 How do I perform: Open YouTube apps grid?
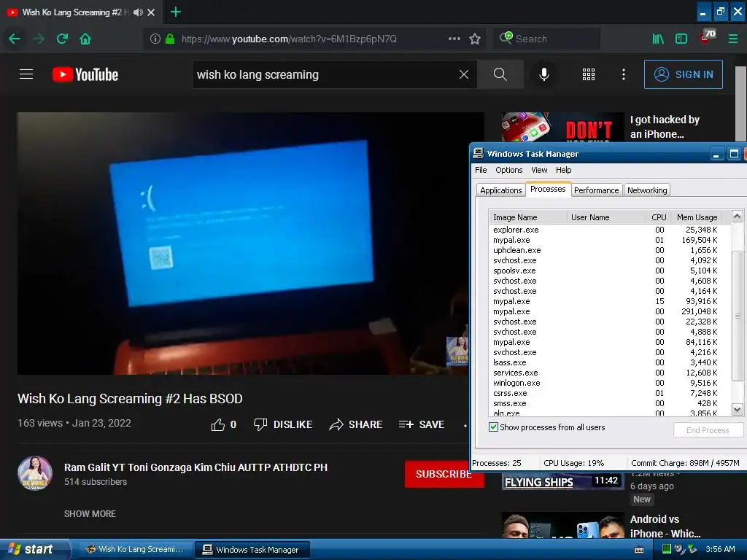point(589,74)
